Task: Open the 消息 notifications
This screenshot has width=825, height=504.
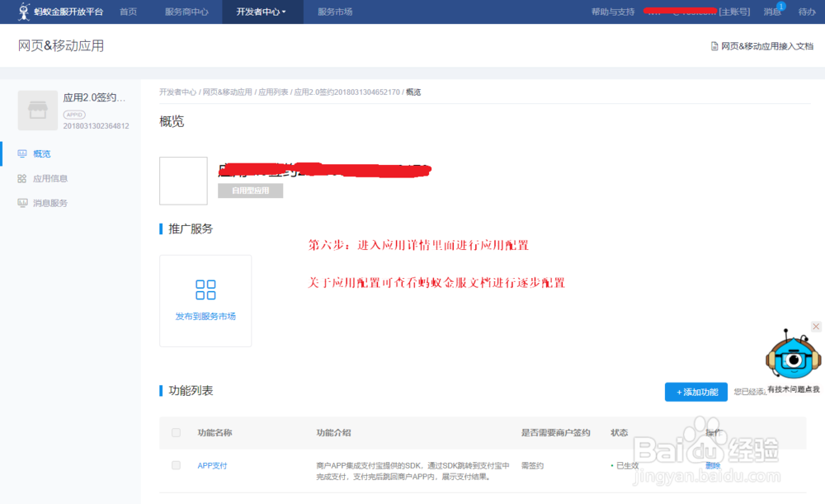Action: pos(772,12)
